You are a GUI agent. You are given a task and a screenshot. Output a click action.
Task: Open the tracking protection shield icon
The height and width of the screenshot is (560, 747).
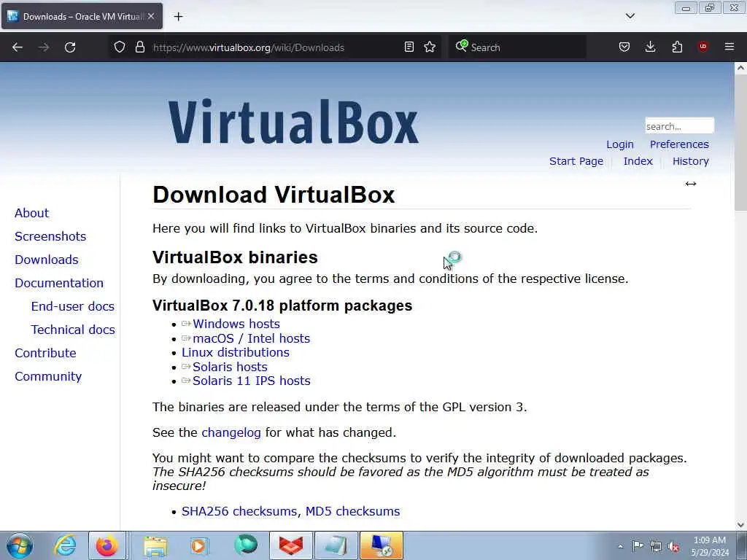tap(120, 47)
